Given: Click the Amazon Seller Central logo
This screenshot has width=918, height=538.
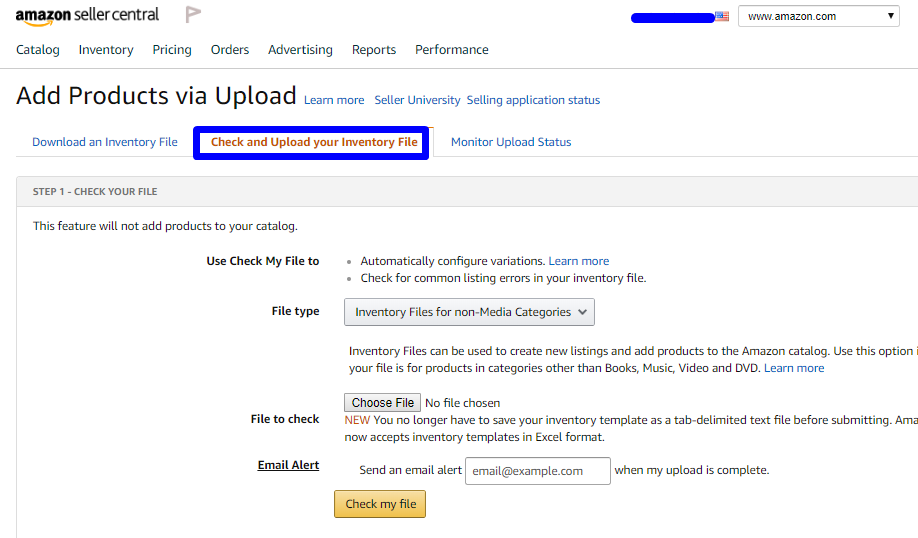Looking at the screenshot, I should [x=87, y=16].
